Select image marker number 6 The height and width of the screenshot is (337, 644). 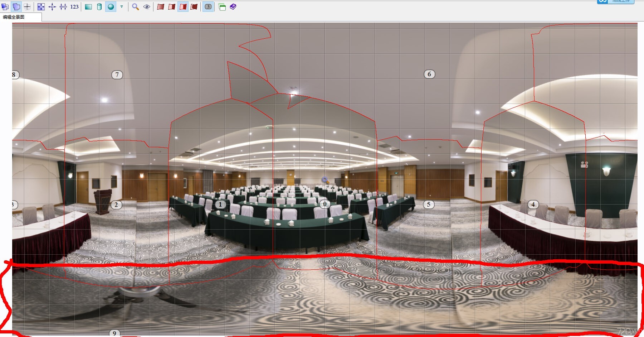(x=429, y=74)
